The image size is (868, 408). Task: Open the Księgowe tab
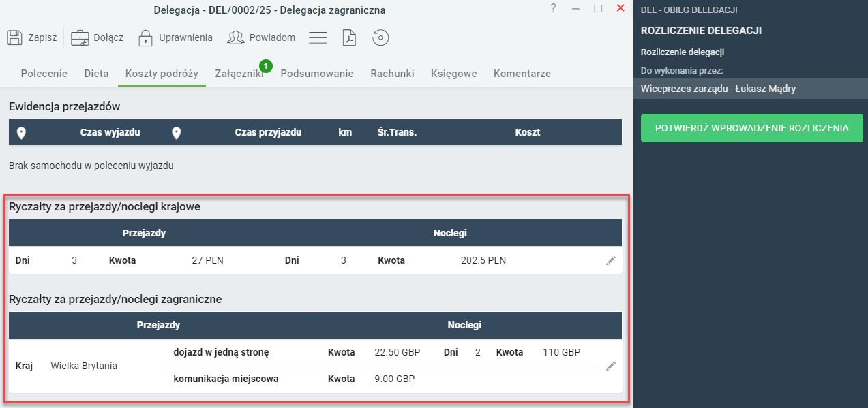pyautogui.click(x=454, y=74)
